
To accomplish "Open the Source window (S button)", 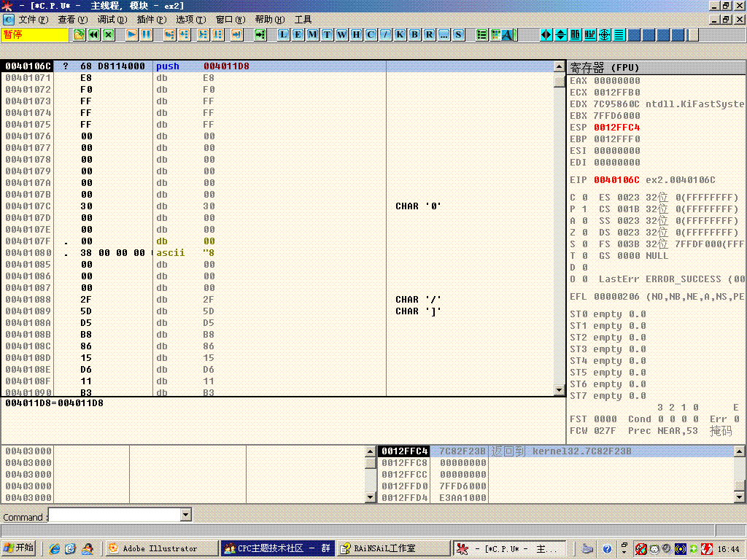I will (459, 35).
